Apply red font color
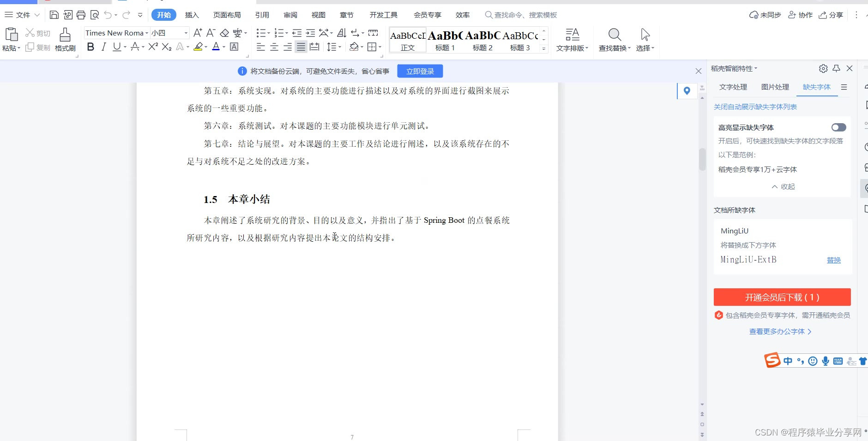This screenshot has width=868, height=441. pyautogui.click(x=216, y=47)
